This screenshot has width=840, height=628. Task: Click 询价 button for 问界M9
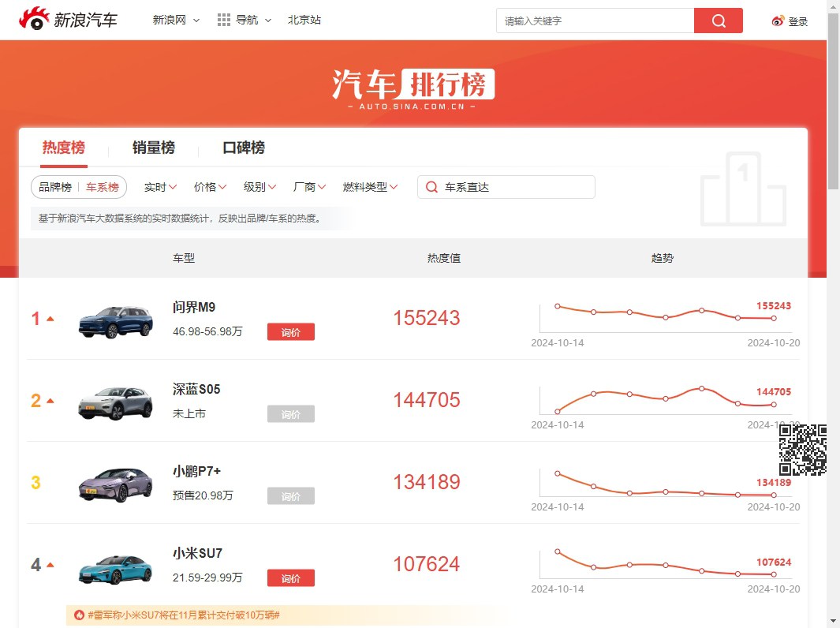(x=291, y=332)
